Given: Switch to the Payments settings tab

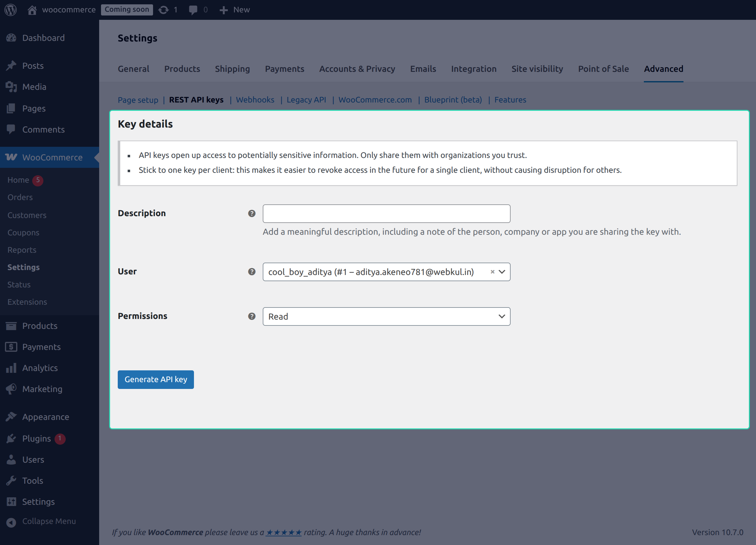Looking at the screenshot, I should (x=284, y=69).
